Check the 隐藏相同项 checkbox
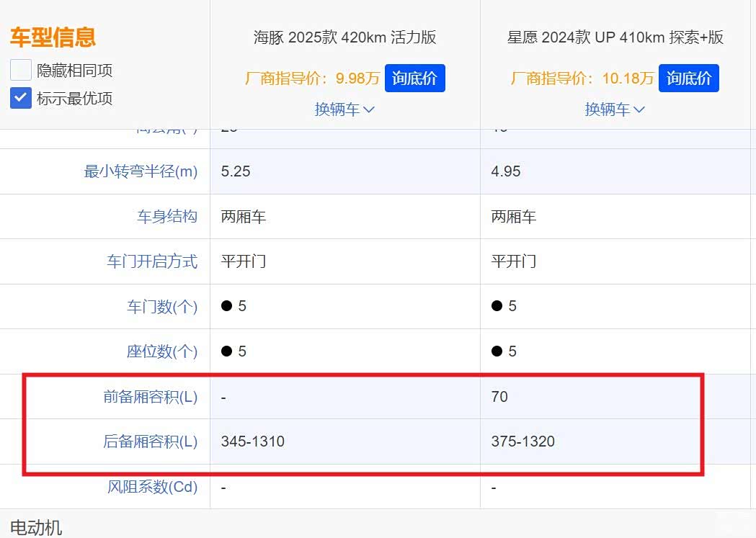This screenshot has width=756, height=538. (21, 70)
